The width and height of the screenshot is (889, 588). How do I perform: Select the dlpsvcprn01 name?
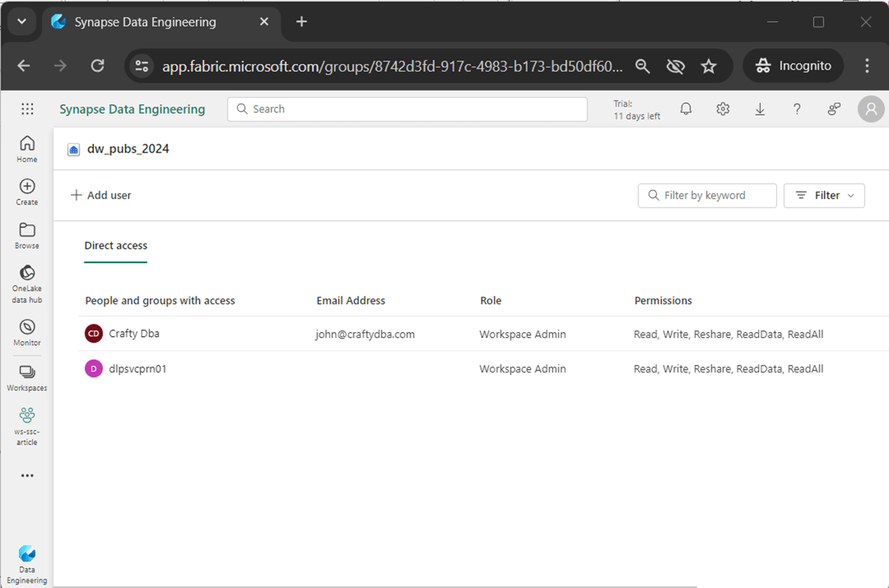[x=138, y=369]
